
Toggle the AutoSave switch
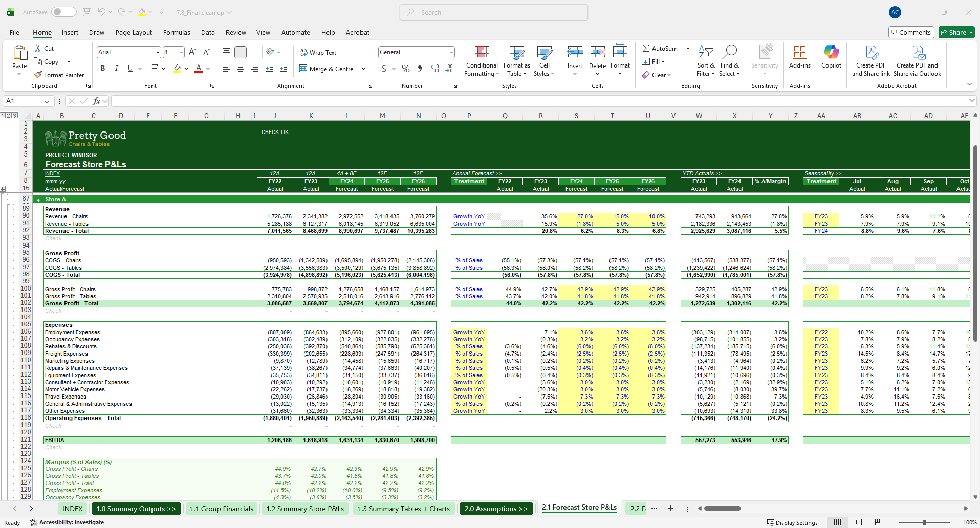[63, 12]
